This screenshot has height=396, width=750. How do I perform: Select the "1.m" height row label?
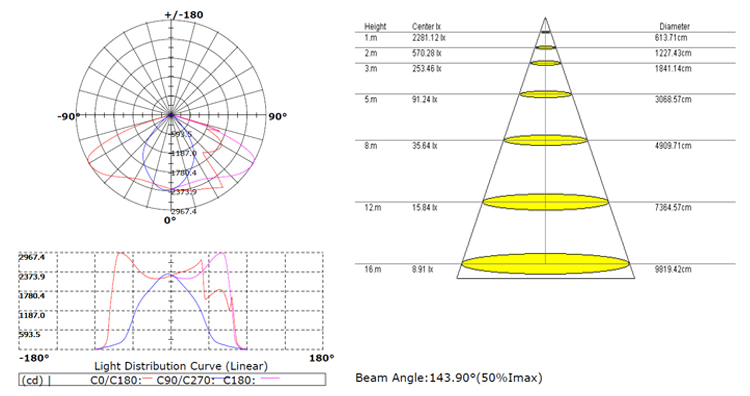[371, 37]
